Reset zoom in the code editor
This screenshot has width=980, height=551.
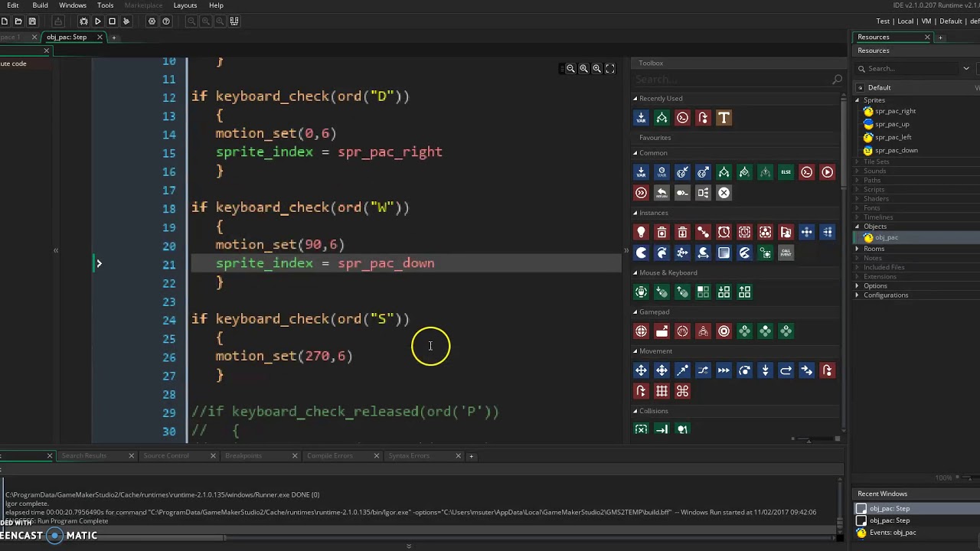[583, 69]
